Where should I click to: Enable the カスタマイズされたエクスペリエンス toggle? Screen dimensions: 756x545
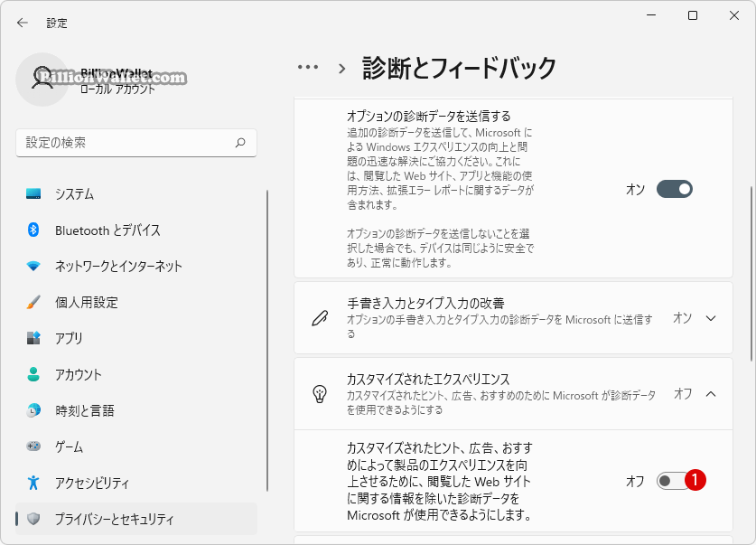[x=674, y=481]
